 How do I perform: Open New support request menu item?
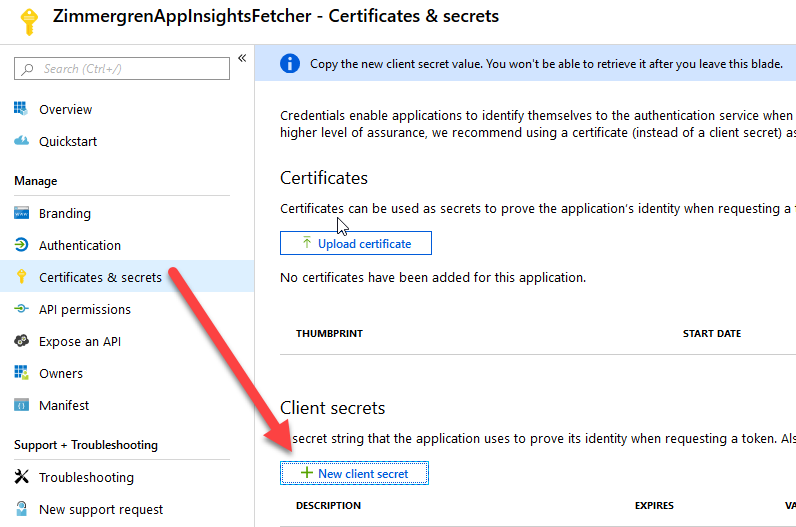click(x=101, y=509)
